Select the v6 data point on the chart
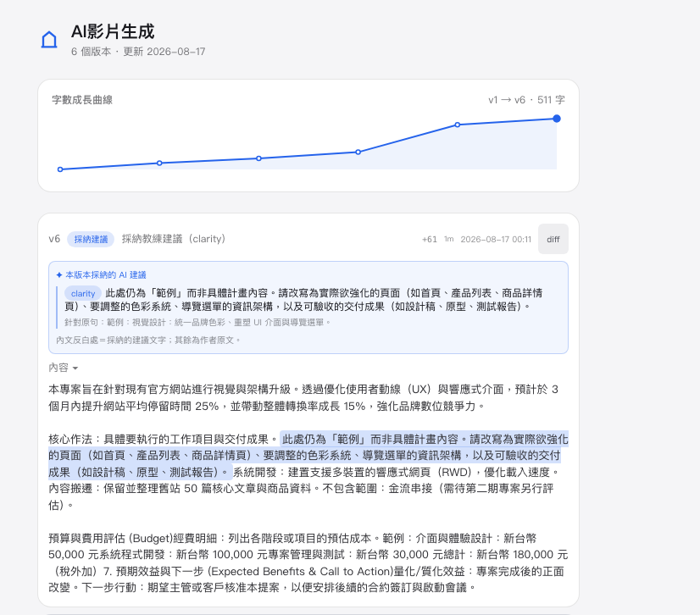The image size is (700, 615). (x=556, y=119)
